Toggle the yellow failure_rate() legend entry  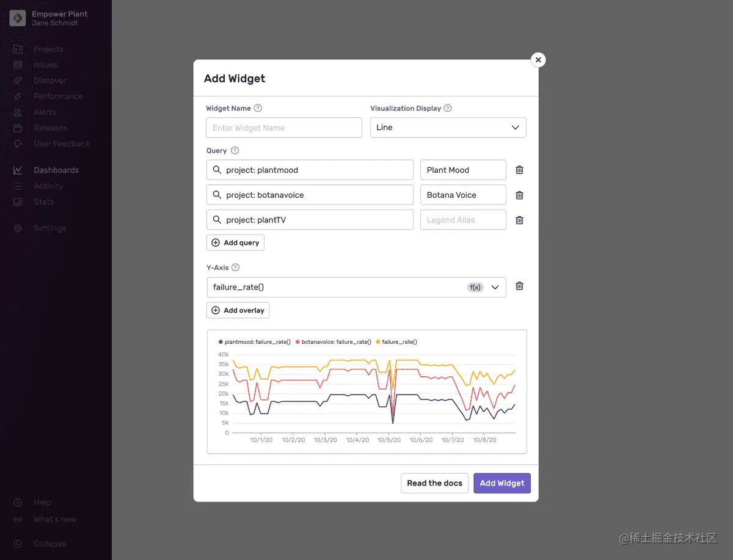tap(398, 342)
